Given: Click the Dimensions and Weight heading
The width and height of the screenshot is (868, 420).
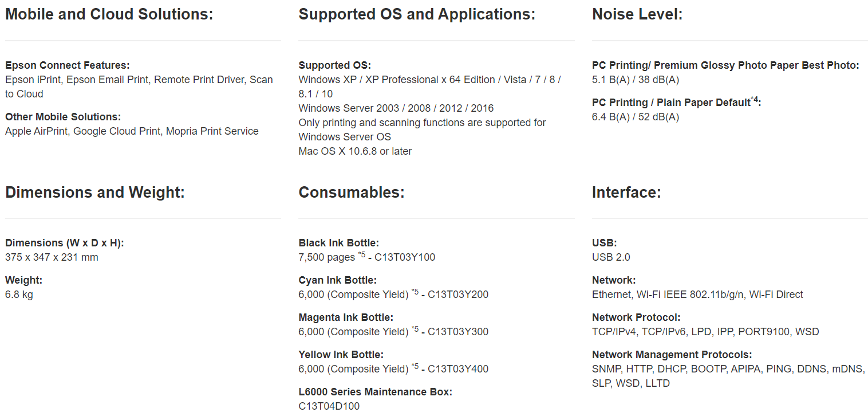Looking at the screenshot, I should (95, 193).
